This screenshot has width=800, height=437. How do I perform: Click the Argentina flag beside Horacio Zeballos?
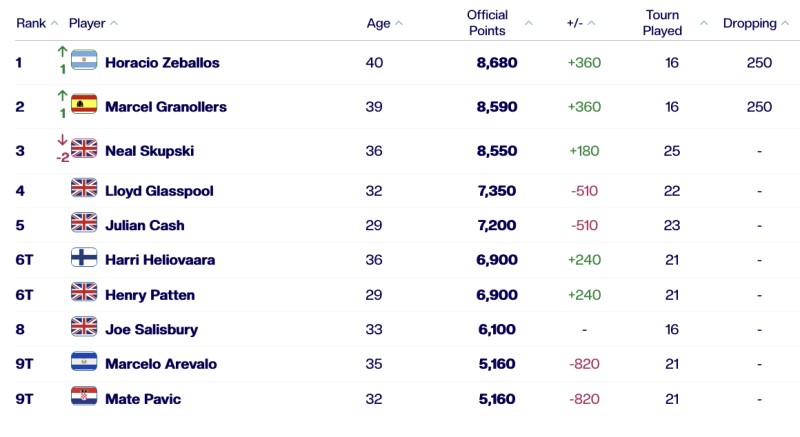tap(84, 61)
